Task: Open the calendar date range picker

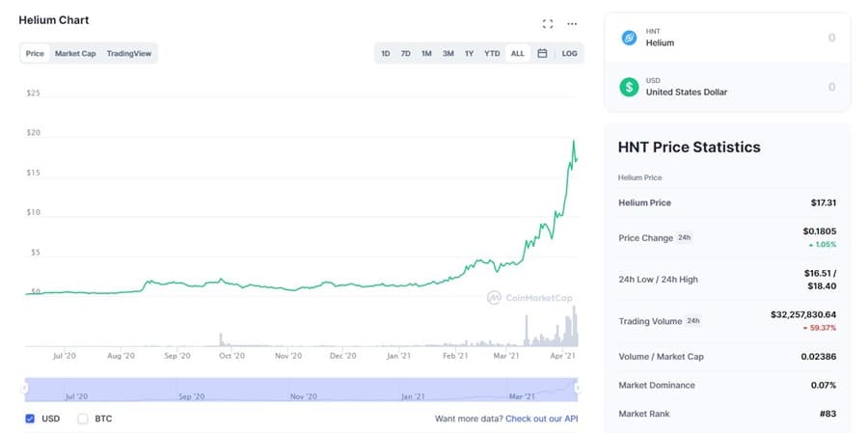Action: pyautogui.click(x=542, y=53)
